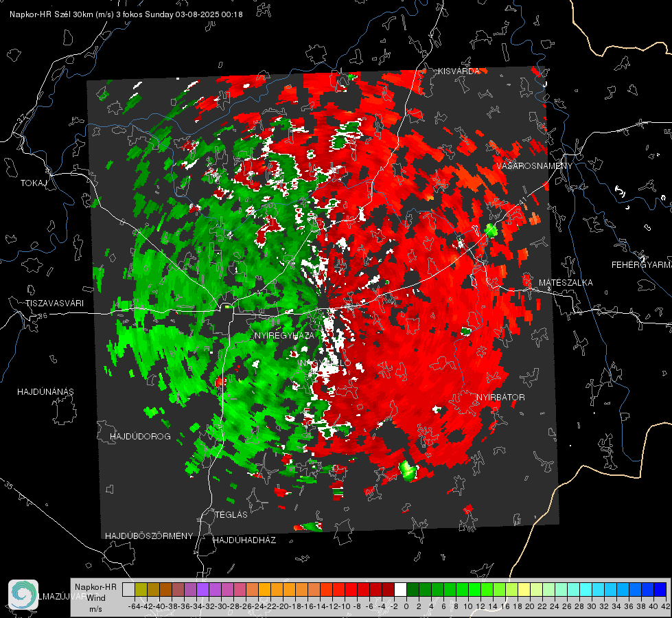
Task: Click road number 36 near Tiszavasvári
Action: tap(43, 316)
